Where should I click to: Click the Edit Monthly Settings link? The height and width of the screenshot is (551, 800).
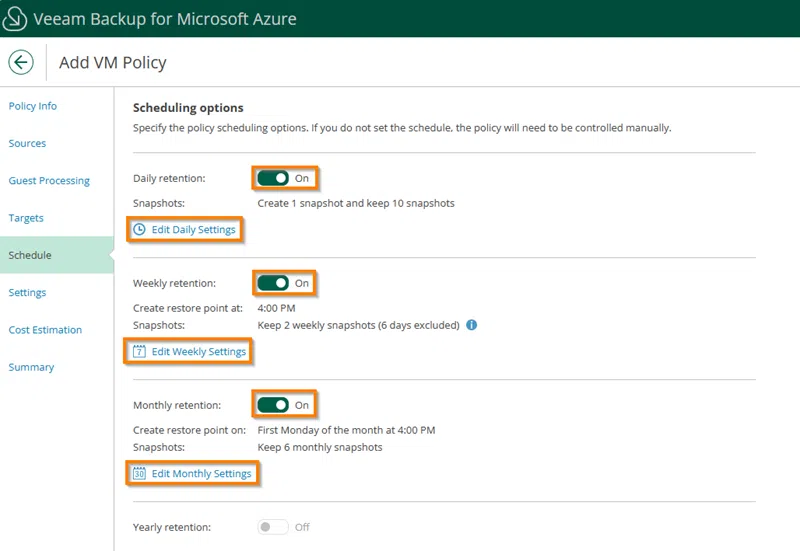pos(201,474)
